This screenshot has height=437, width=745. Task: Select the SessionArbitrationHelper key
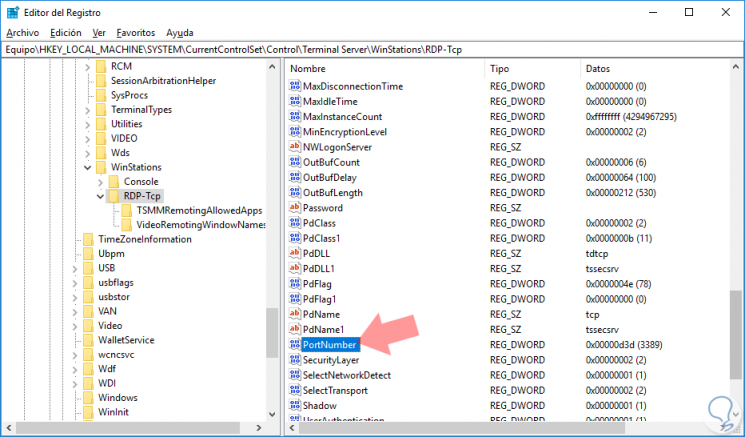click(163, 81)
